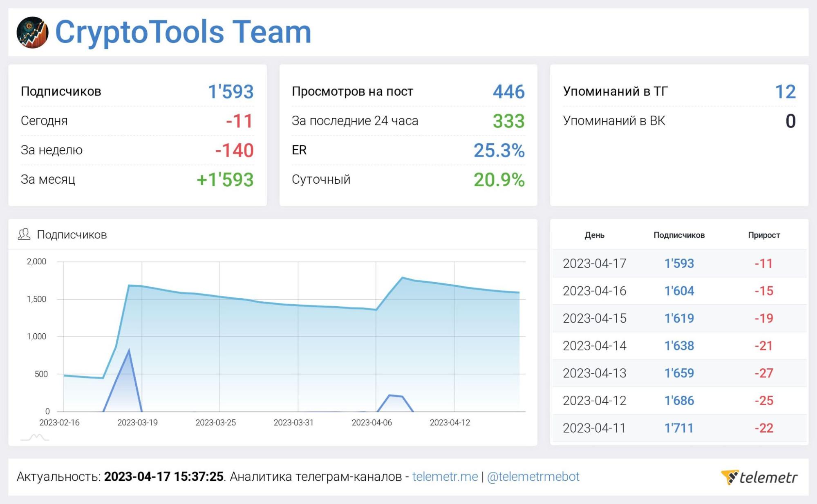Open the CryptoTools Team channel title
Viewport: 817px width, 504px height.
tap(183, 32)
